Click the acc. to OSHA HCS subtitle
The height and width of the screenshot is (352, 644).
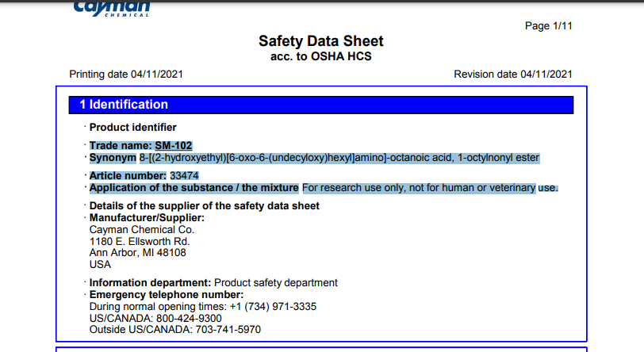coord(320,56)
